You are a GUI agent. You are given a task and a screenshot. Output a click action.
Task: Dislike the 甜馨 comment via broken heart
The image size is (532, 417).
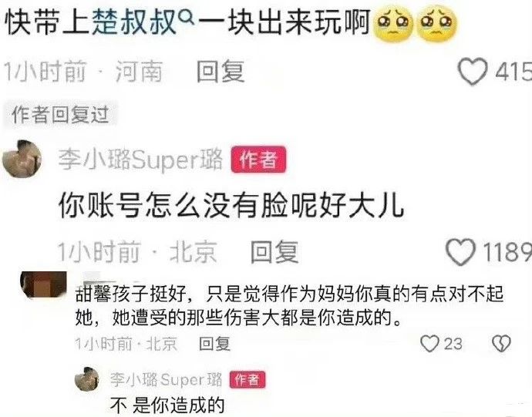coord(501,343)
